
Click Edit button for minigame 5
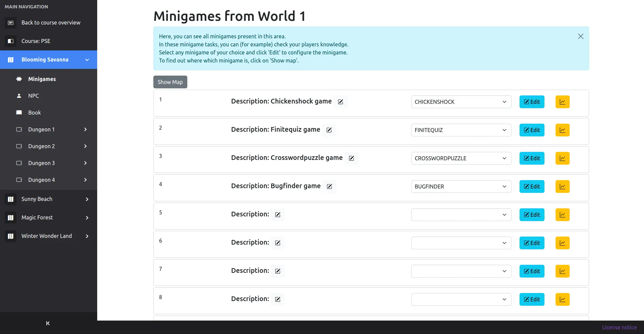(x=532, y=215)
